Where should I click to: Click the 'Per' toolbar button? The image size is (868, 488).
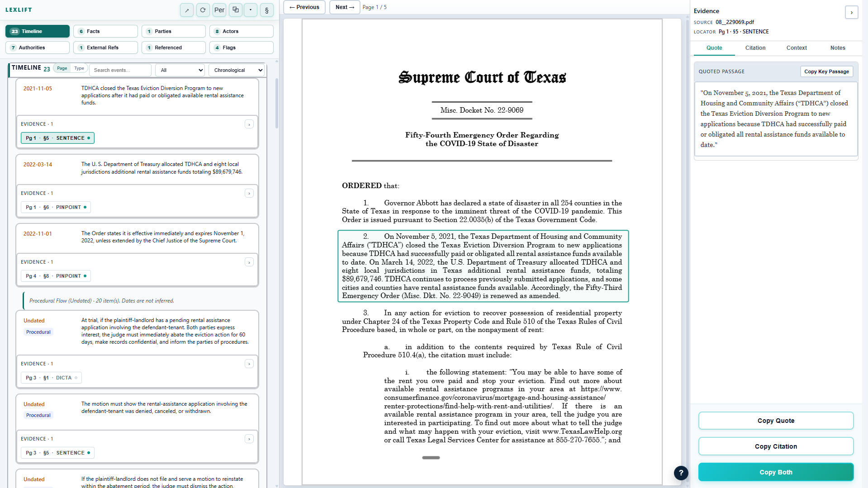(x=219, y=10)
